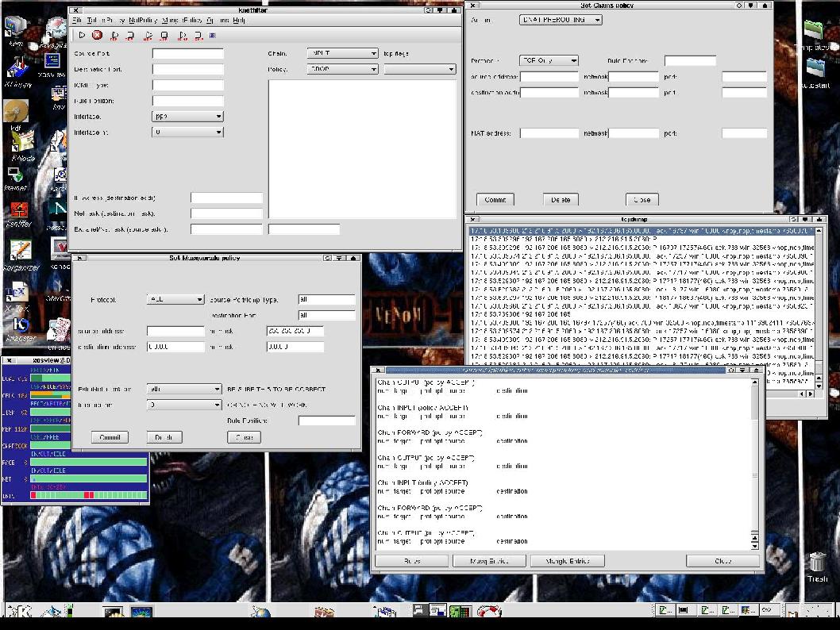The width and height of the screenshot is (840, 630).
Task: Open ManglePolicy menu in knetfilter
Action: [x=182, y=21]
